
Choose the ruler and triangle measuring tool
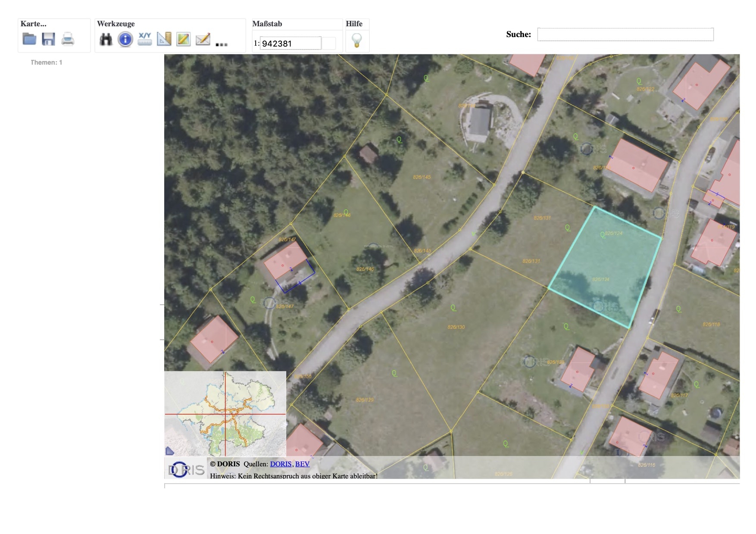(164, 39)
